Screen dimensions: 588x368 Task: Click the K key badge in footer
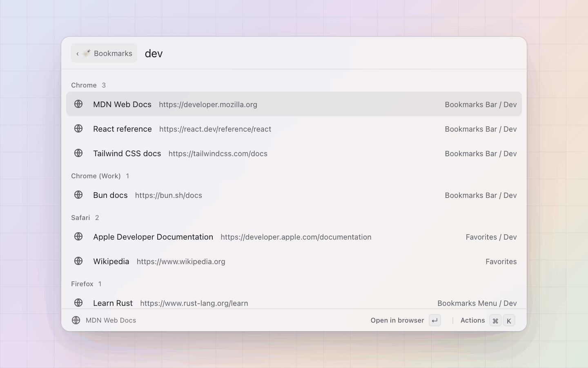(x=509, y=321)
